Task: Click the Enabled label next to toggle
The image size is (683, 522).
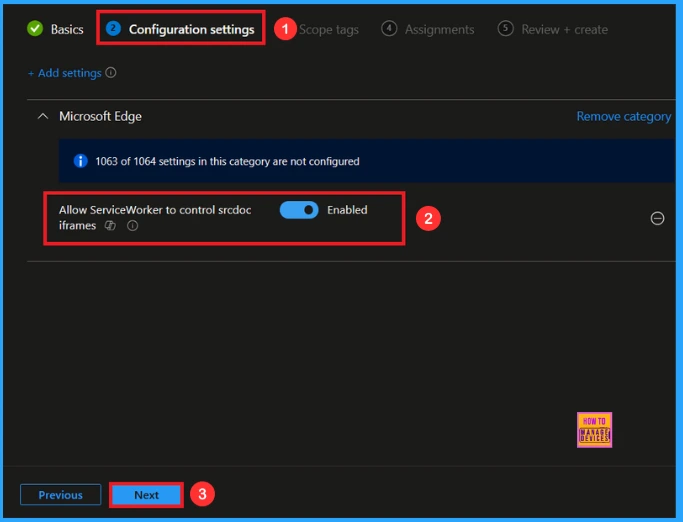Action: (x=347, y=210)
